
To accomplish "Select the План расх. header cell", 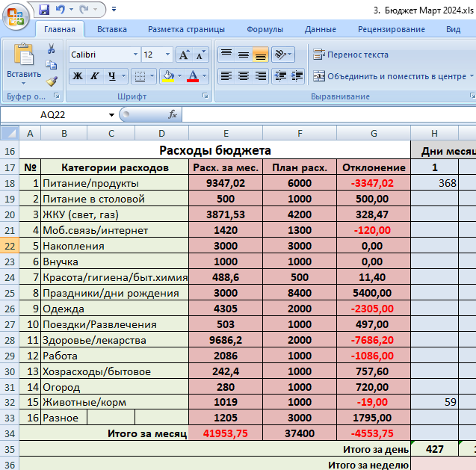I will click(300, 167).
